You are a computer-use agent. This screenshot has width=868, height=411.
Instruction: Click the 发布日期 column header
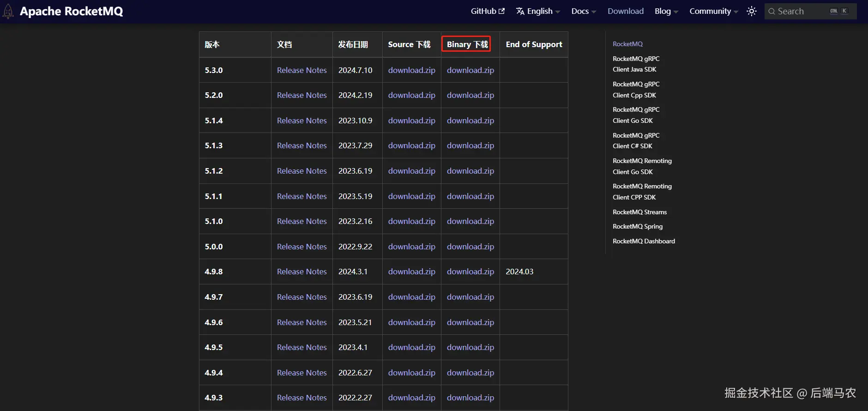coord(357,44)
